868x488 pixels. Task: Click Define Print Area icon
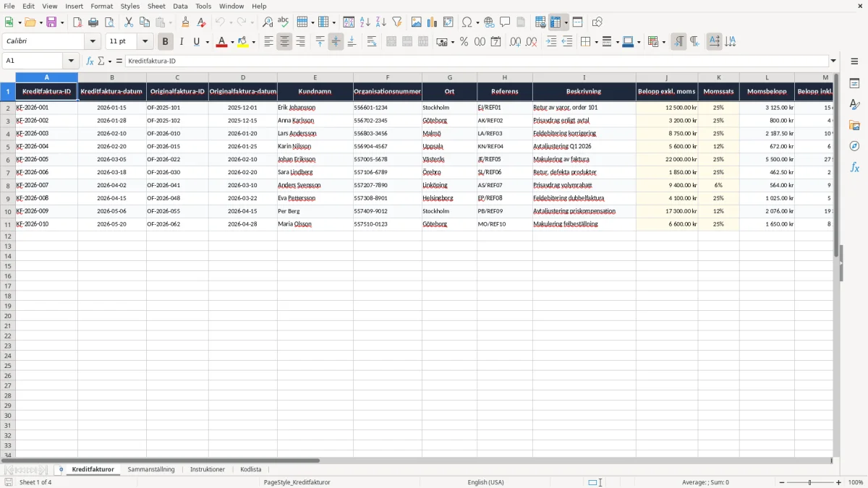coord(540,22)
